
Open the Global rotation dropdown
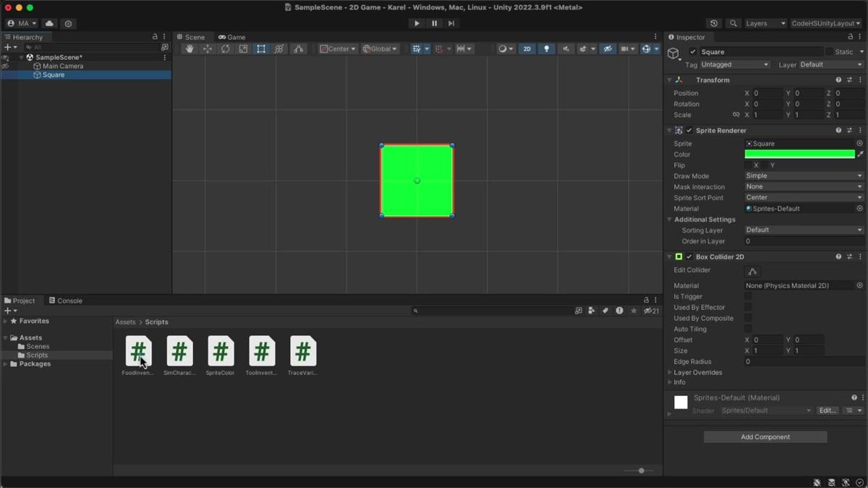pyautogui.click(x=380, y=49)
